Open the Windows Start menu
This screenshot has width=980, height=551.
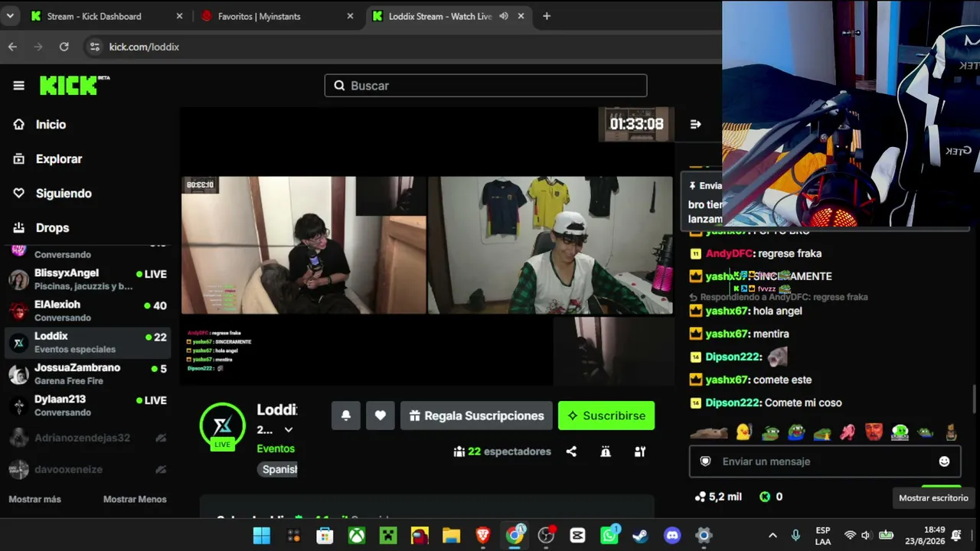click(262, 536)
